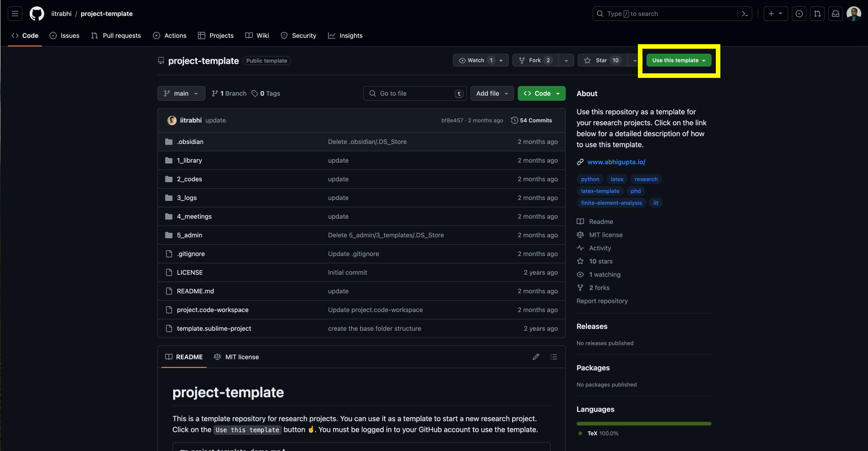Open the GitHub homepage logo
868x451 pixels.
(x=37, y=14)
